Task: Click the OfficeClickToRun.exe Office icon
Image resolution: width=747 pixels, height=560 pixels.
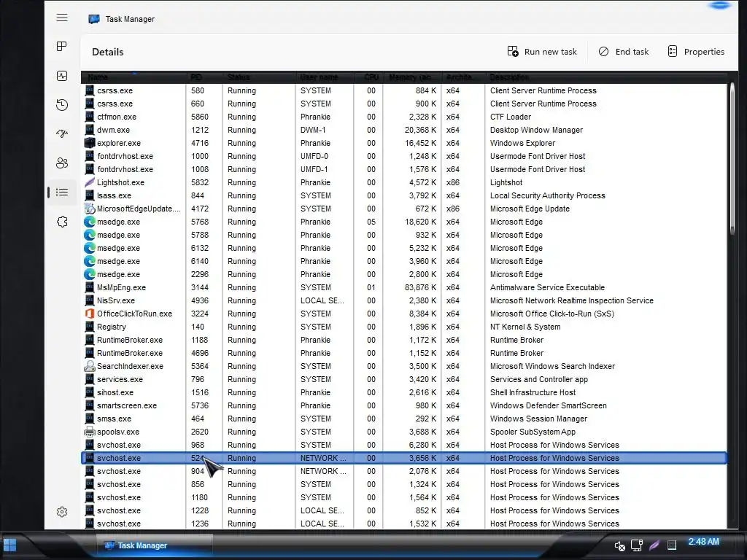Action: coord(90,314)
